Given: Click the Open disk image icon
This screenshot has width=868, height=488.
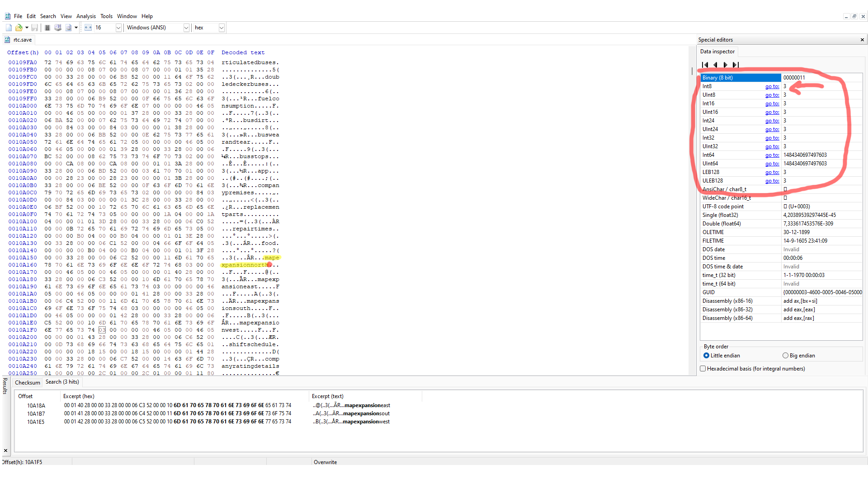Looking at the screenshot, I should pyautogui.click(x=68, y=28).
